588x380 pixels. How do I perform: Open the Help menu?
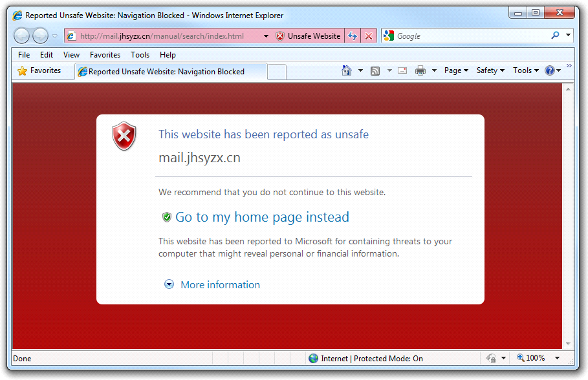(x=168, y=55)
